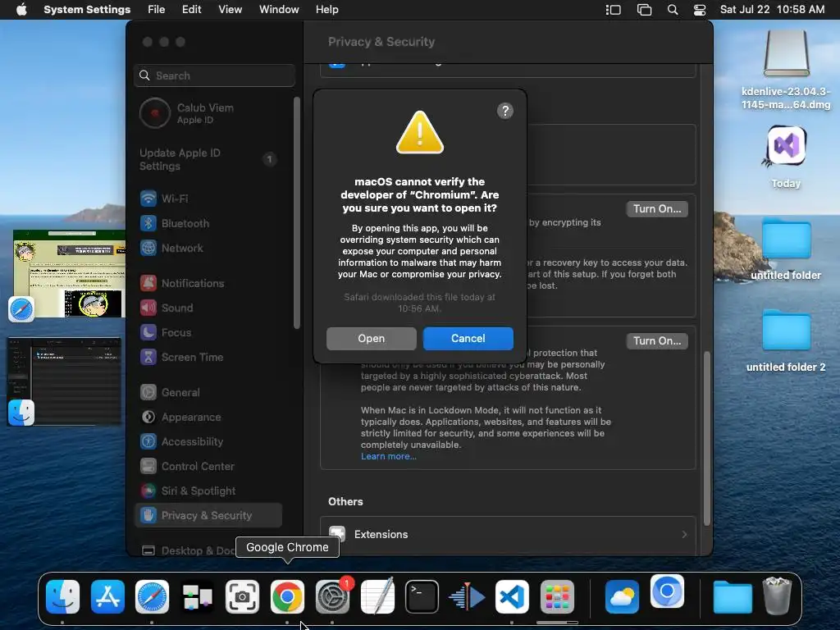
Task: Open the View menu
Action: click(230, 10)
